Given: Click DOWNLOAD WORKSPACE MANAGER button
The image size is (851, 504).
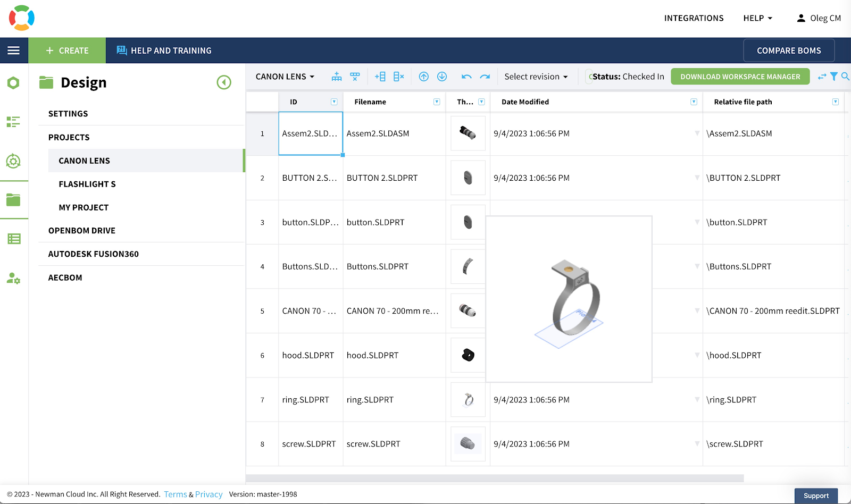Looking at the screenshot, I should pyautogui.click(x=740, y=77).
